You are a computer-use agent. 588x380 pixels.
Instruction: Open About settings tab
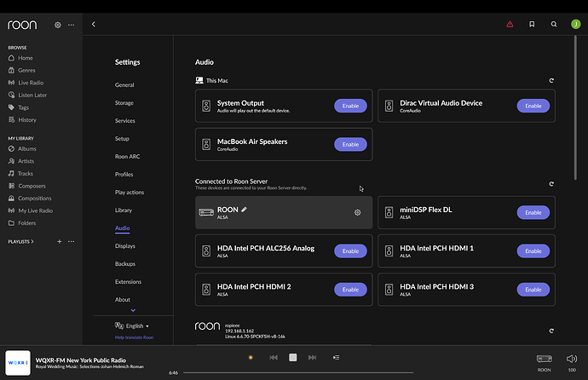pyautogui.click(x=123, y=300)
